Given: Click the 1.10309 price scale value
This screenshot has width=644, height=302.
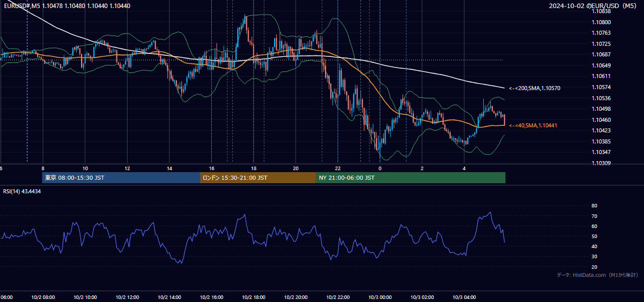Looking at the screenshot, I should click(601, 163).
